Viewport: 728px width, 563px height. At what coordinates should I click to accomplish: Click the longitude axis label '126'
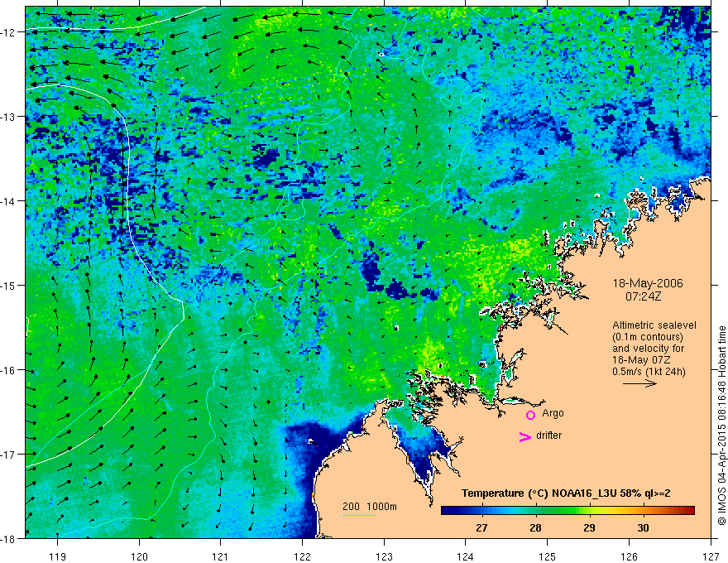point(629,556)
